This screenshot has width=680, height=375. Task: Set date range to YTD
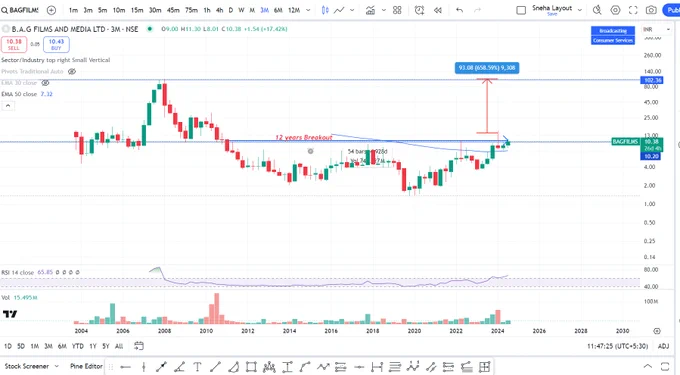(x=78, y=346)
